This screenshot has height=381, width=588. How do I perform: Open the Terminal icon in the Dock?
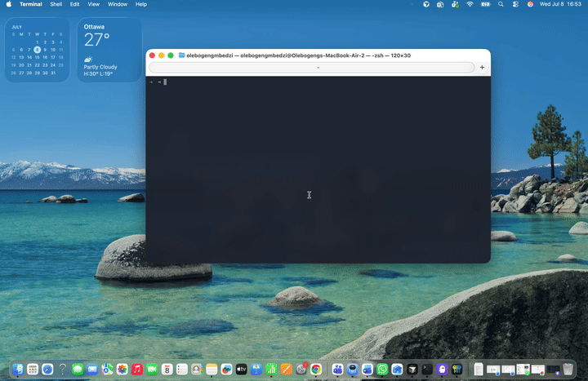pyautogui.click(x=427, y=370)
